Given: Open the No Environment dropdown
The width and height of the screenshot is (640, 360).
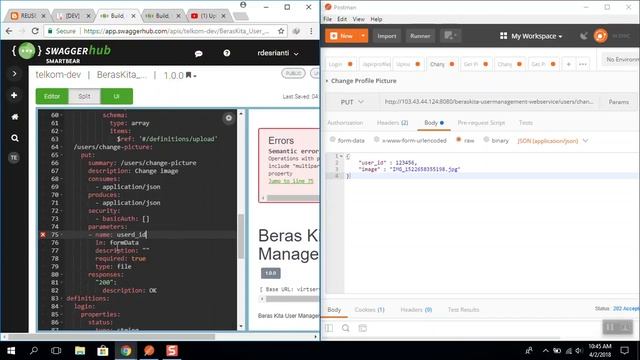Looking at the screenshot, I should tap(620, 60).
